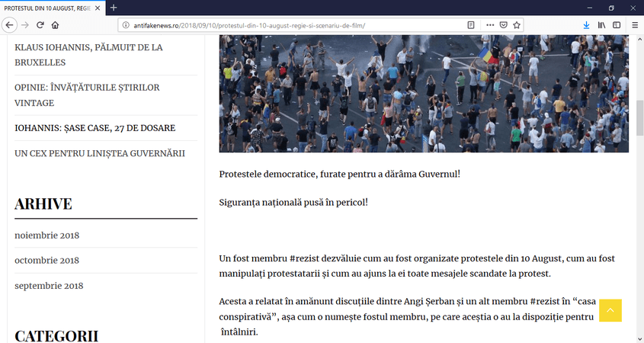The width and height of the screenshot is (644, 343).
Task: Toggle reader view in address bar
Action: point(471,25)
